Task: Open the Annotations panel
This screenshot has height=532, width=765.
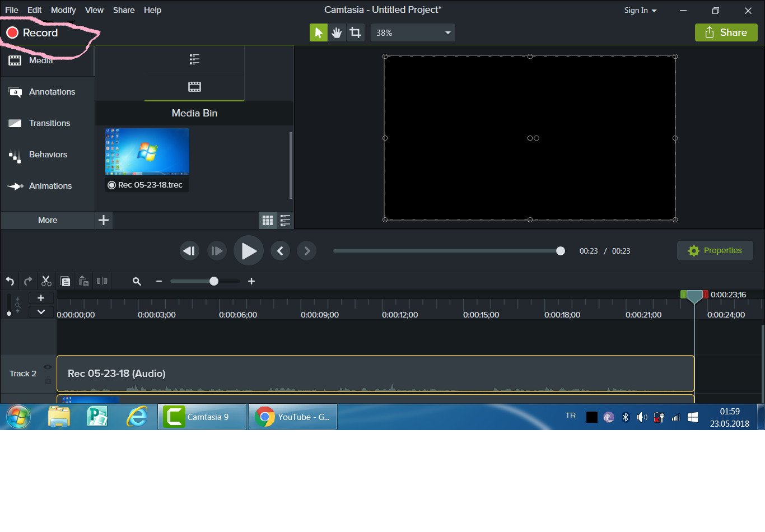Action: [x=47, y=92]
